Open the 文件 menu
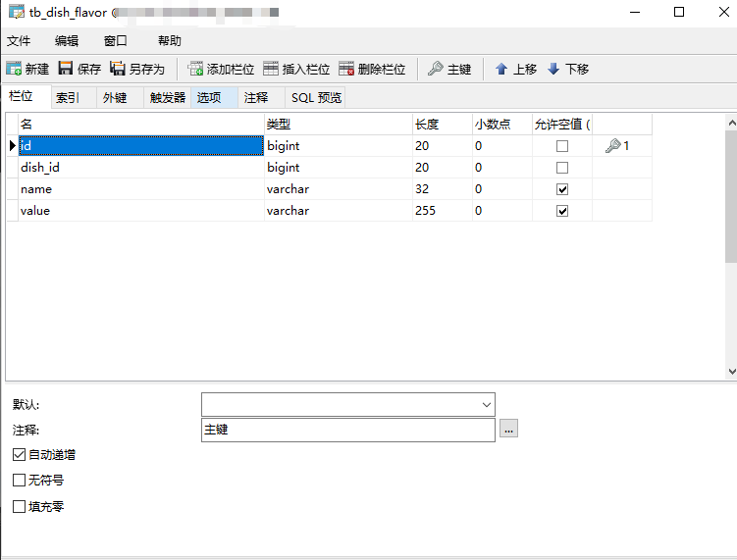The image size is (737, 560). pos(19,41)
